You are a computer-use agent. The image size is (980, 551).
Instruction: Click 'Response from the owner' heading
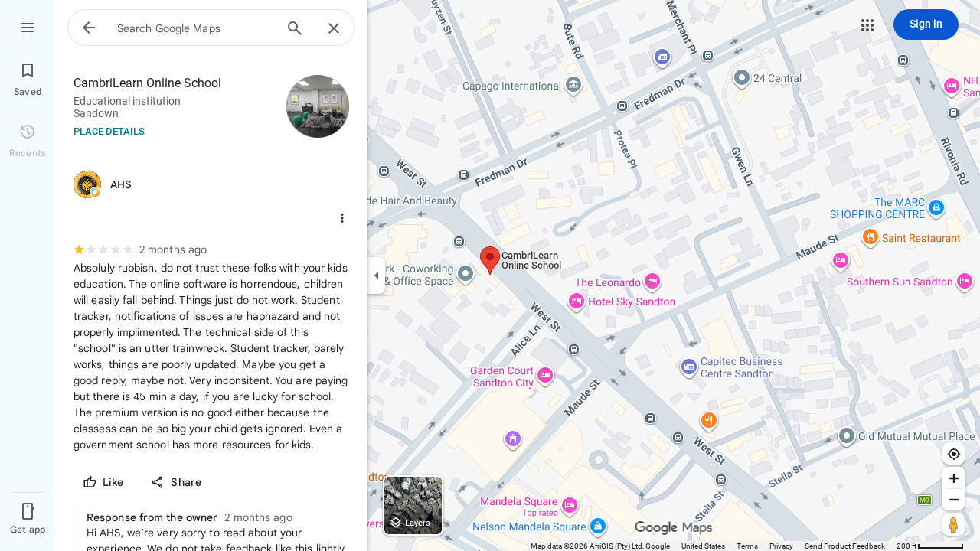[152, 517]
